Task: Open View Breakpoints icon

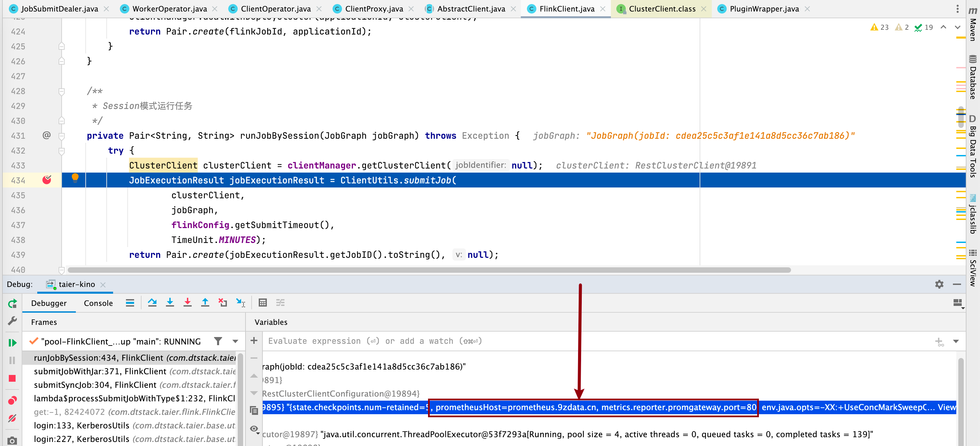Action: [12, 400]
